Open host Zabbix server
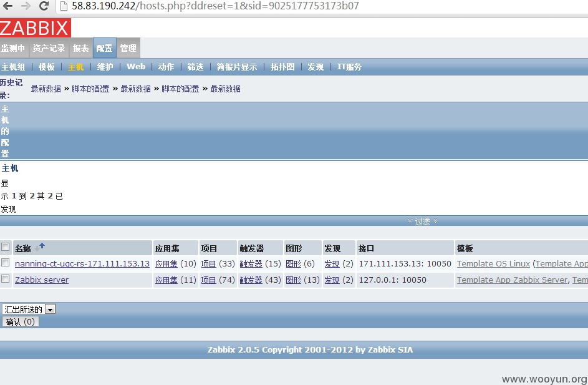Viewport: 588px width, 385px height. pyautogui.click(x=42, y=280)
